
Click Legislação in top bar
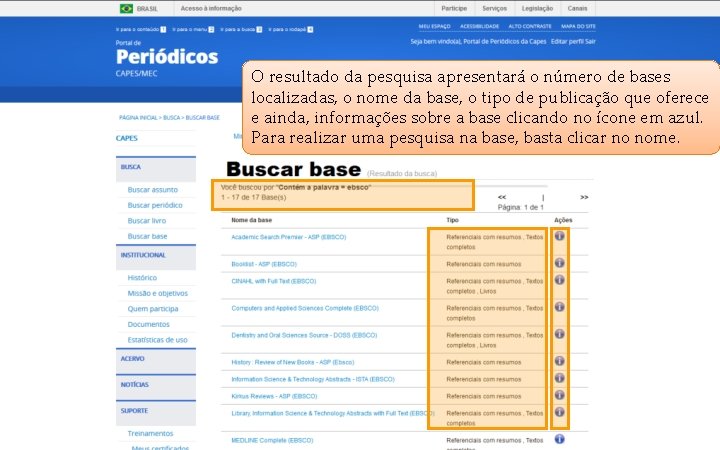click(x=537, y=8)
